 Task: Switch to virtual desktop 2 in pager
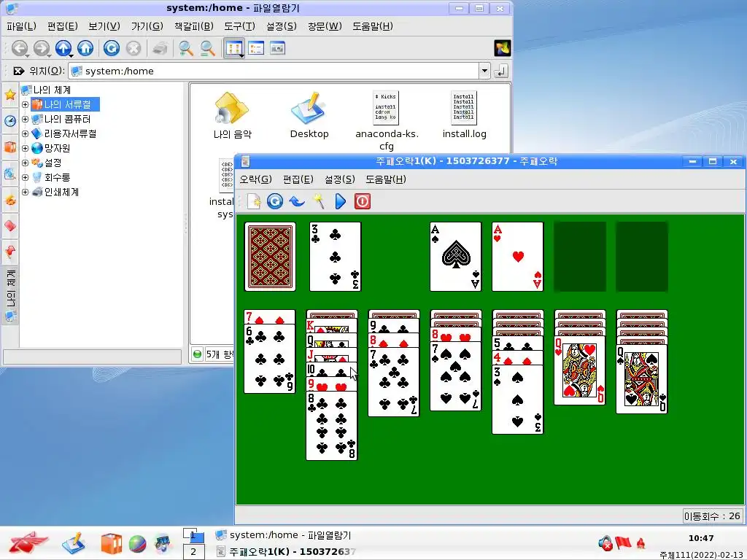coord(193,552)
